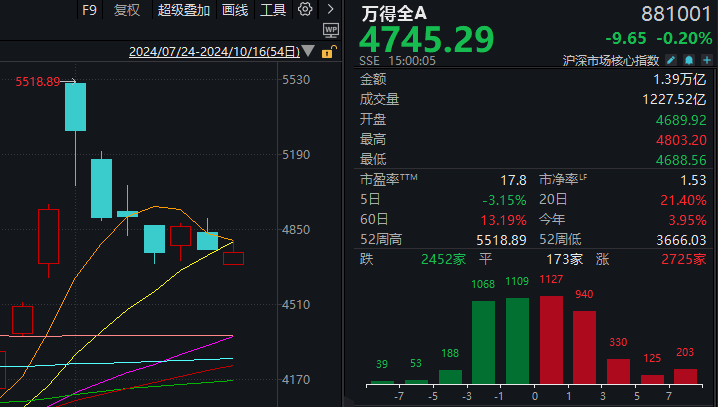Click the 沪深市场核心指数 label
The width and height of the screenshot is (718, 407).
612,60
